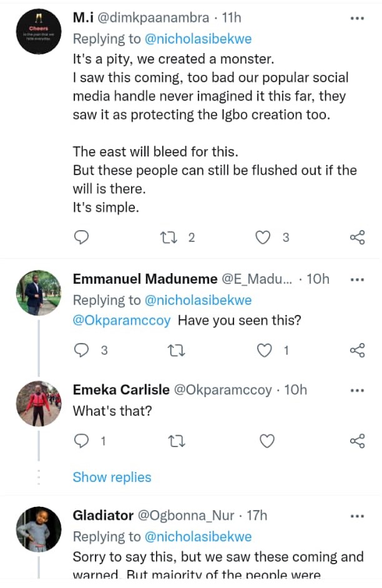Screen dimensions: 382x588
Task: Expand the Show replies link
Action: (112, 477)
